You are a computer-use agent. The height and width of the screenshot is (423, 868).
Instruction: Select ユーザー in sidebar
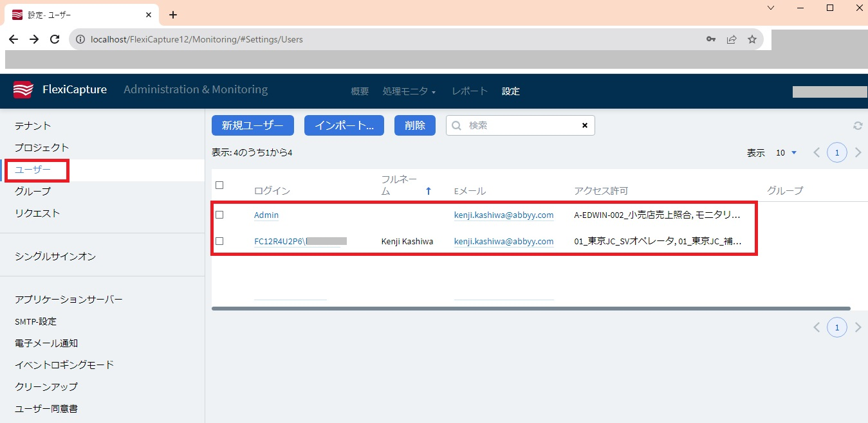[33, 170]
